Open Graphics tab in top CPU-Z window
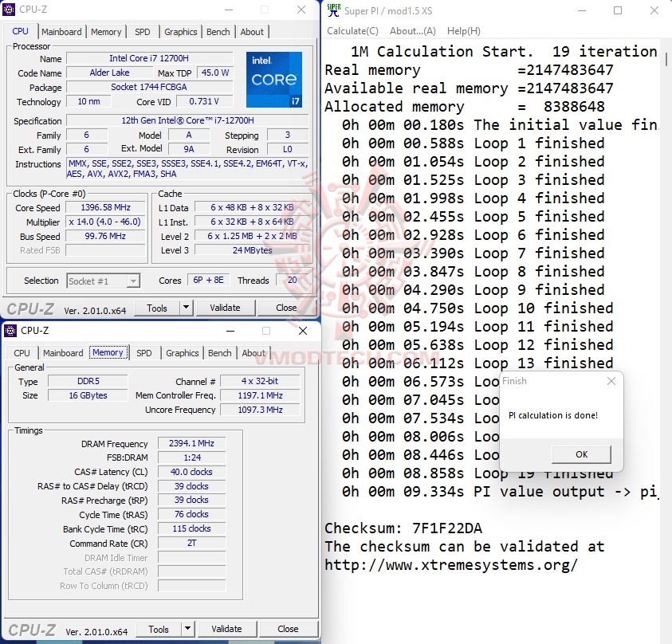This screenshot has height=644, width=672. 180,32
